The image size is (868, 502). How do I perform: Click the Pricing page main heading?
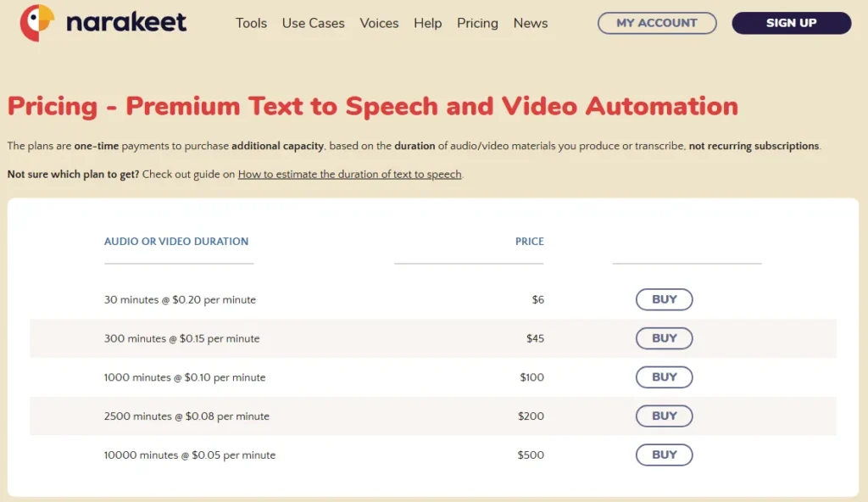[373, 106]
